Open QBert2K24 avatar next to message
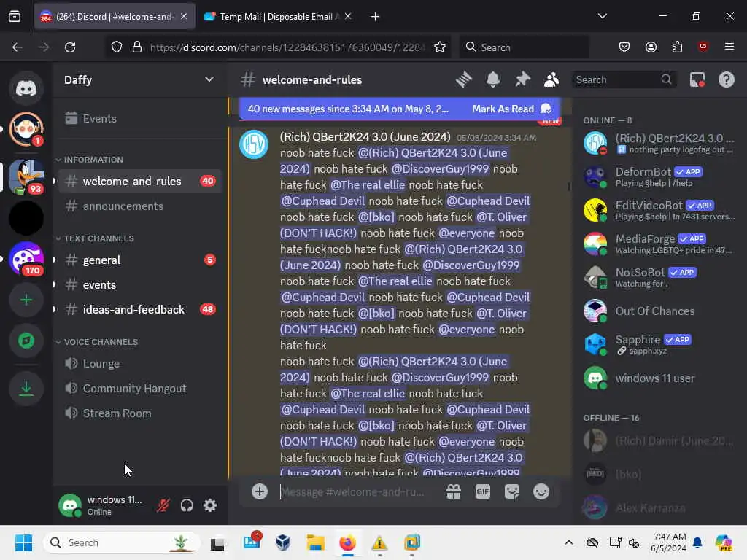 [254, 144]
